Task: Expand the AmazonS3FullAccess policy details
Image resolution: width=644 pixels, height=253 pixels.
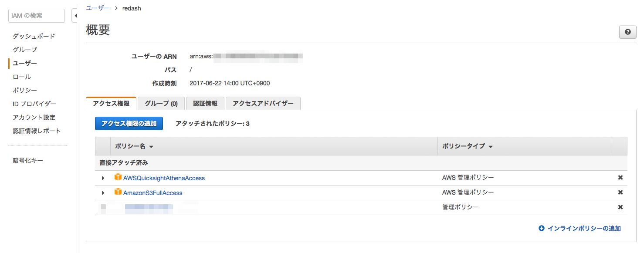Action: coord(103,193)
